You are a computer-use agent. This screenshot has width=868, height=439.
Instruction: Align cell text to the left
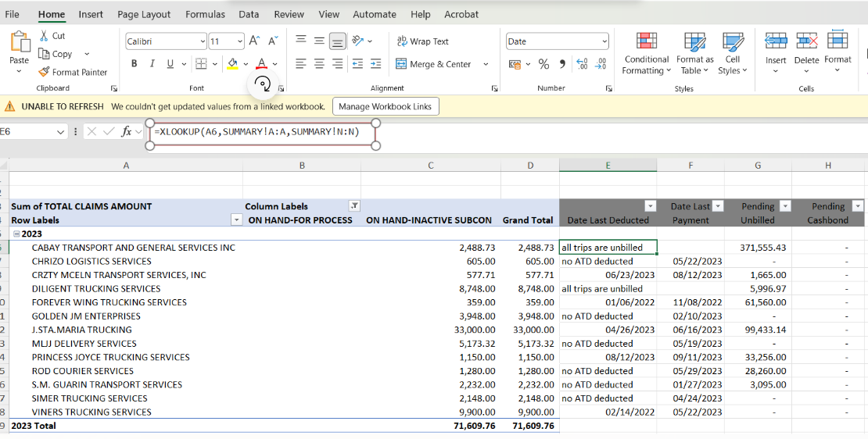click(300, 64)
